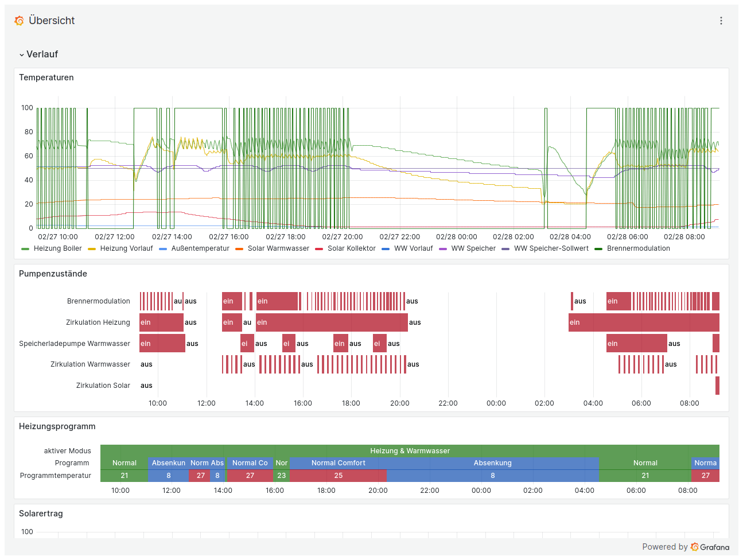Toggle Heizung Boiler series in legend
743x560 pixels.
pyautogui.click(x=57, y=248)
